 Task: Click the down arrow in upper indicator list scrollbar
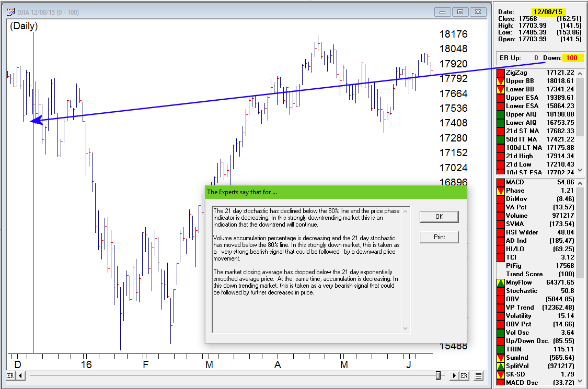(x=580, y=170)
